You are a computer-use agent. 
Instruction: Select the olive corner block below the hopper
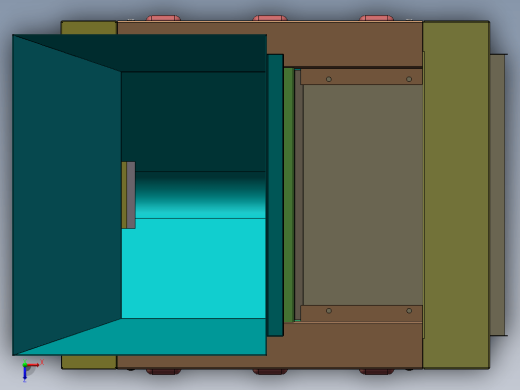tap(89, 362)
